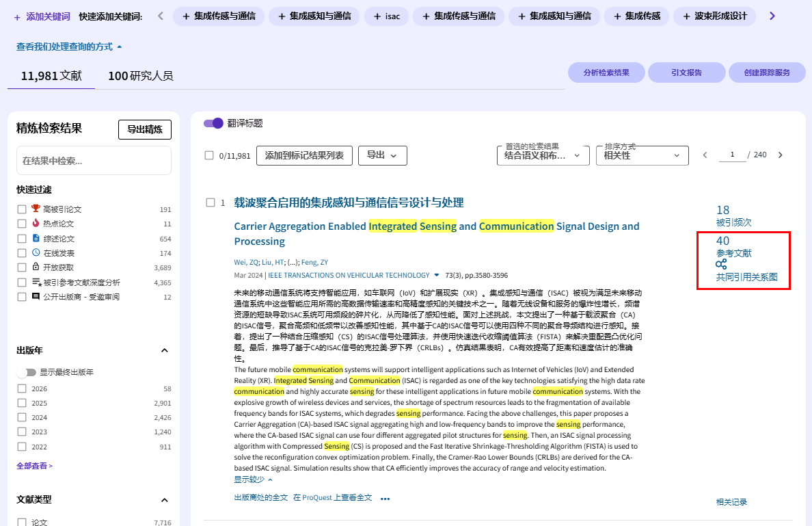Viewport: 812px width, 526px height.
Task: Add the isac keyword chip
Action: click(386, 16)
